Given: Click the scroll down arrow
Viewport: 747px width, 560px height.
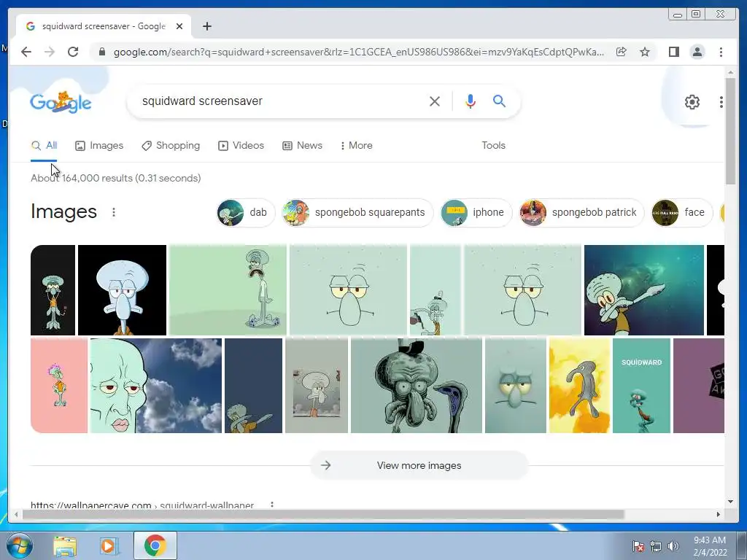Looking at the screenshot, I should coord(730,502).
